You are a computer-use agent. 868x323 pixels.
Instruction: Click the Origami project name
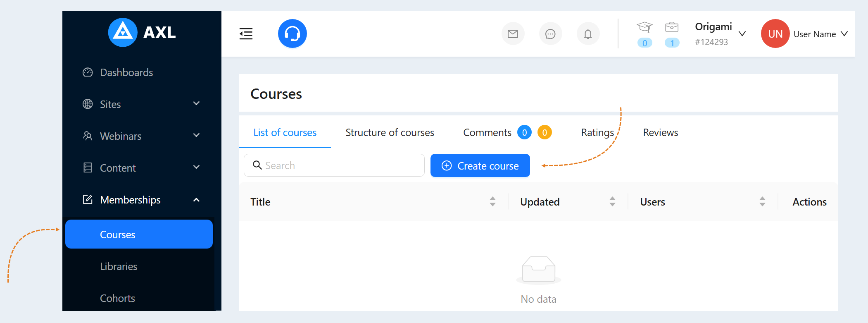(x=713, y=27)
